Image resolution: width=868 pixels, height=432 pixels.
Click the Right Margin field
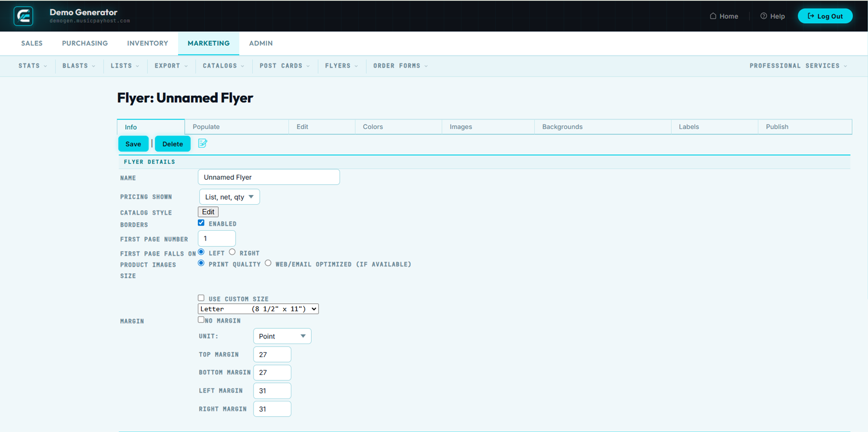tap(272, 409)
